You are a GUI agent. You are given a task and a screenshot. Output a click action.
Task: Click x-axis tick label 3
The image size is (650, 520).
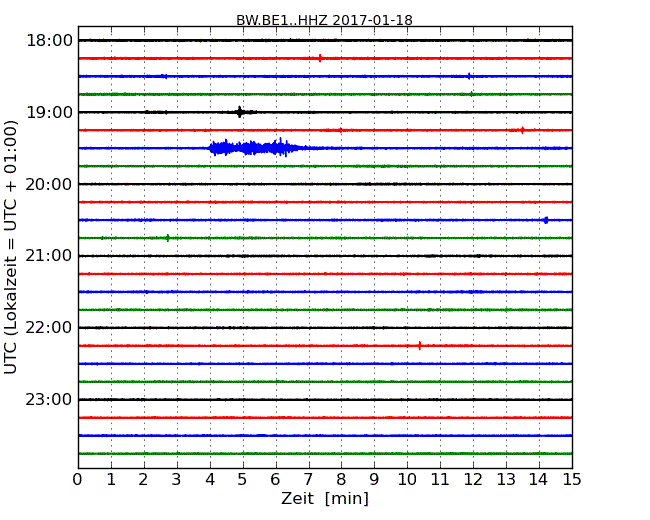(177, 480)
